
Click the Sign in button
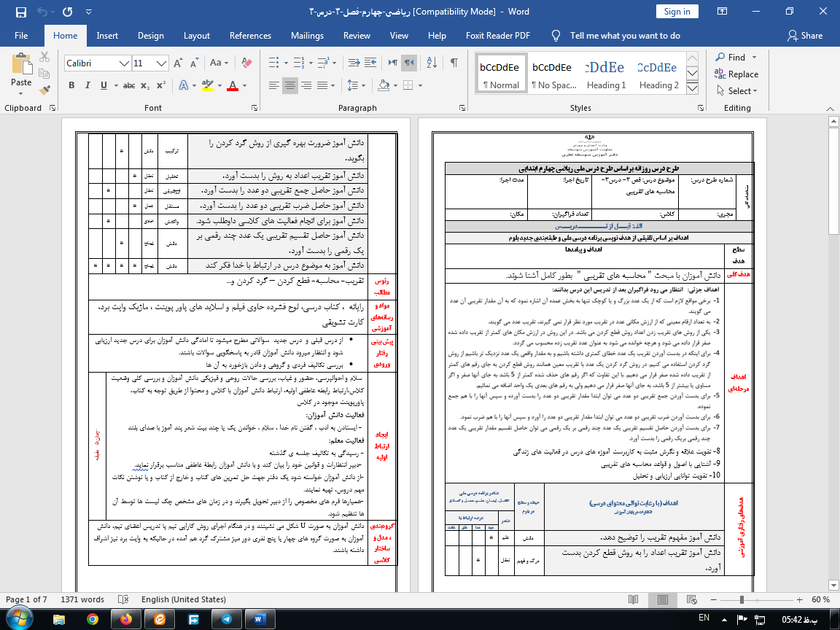[x=677, y=12]
